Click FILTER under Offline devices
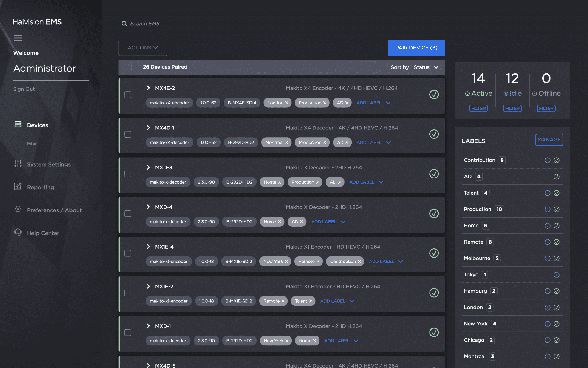 546,109
